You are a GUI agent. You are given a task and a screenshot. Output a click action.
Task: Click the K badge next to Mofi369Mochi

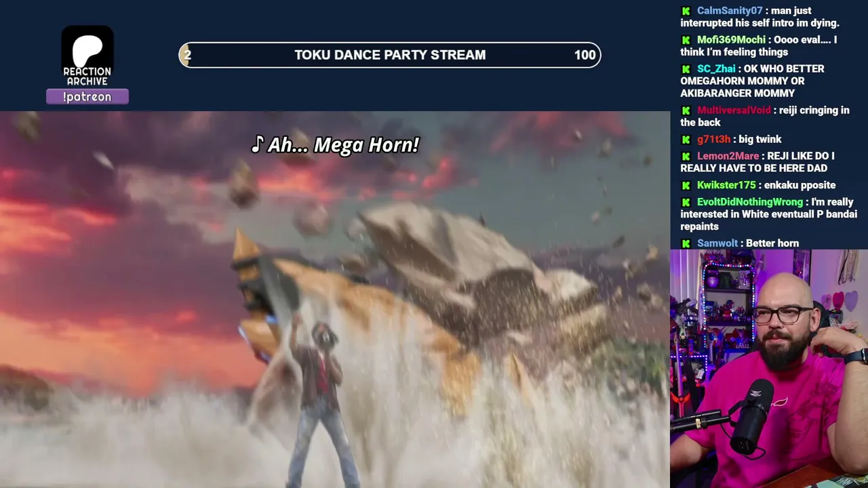tap(686, 40)
